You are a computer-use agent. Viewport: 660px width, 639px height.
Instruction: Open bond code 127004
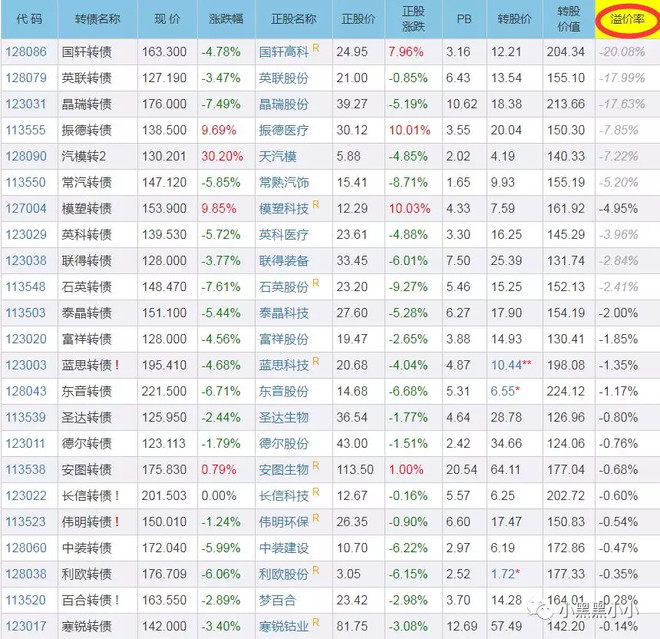26,208
